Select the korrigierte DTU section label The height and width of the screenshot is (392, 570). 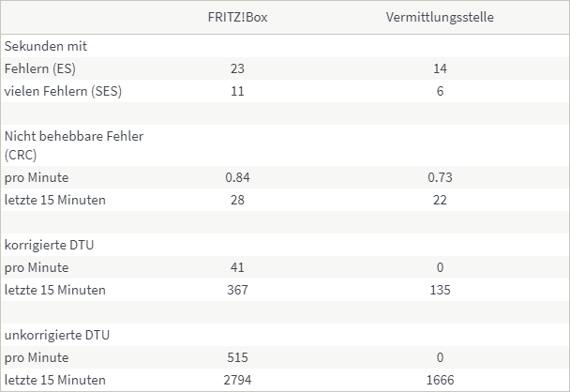[x=50, y=245]
